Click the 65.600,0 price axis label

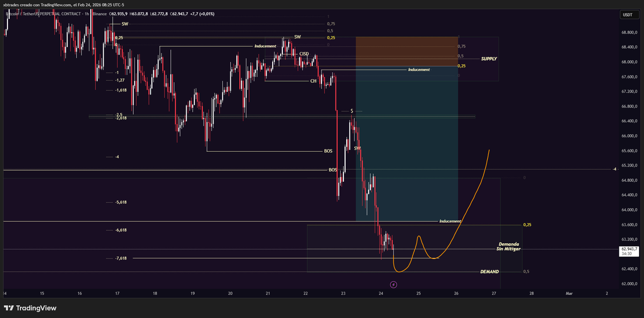[629, 151]
